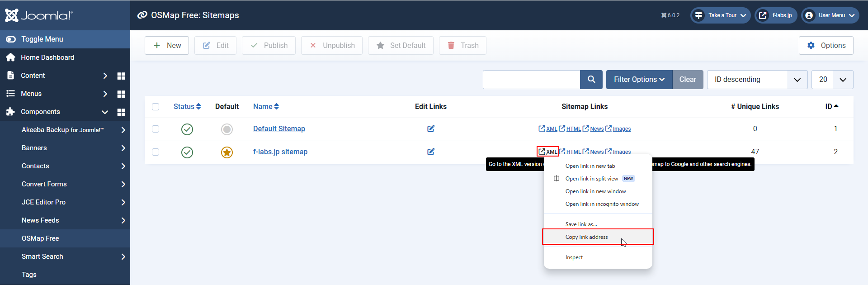
Task: Click the Edit toolbar button
Action: pos(215,45)
